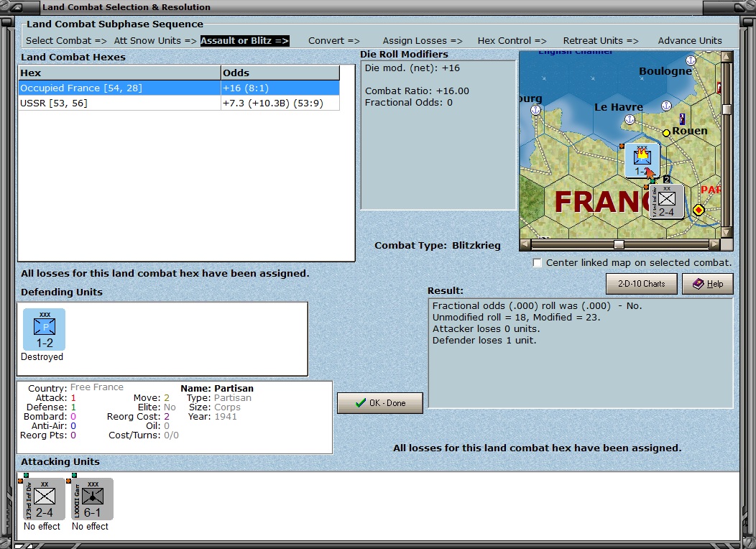756x549 pixels.
Task: Click the Boulogne port anchor icon
Action: click(691, 60)
